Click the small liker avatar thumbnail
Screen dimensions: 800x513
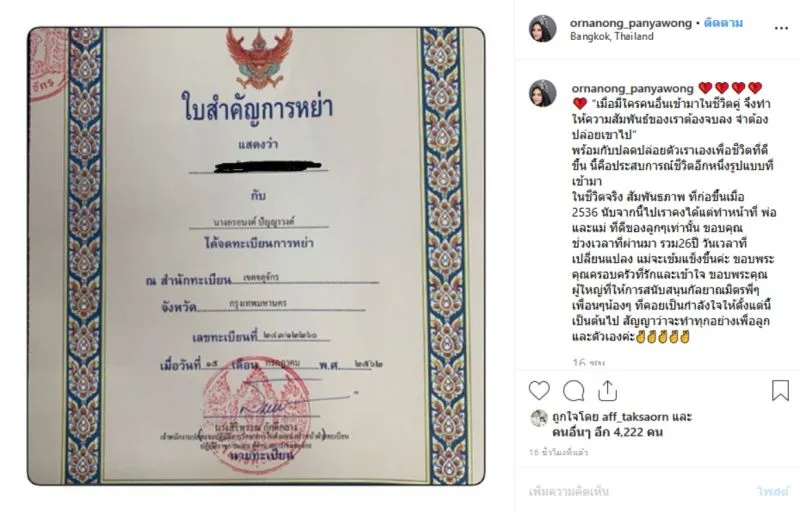[539, 418]
